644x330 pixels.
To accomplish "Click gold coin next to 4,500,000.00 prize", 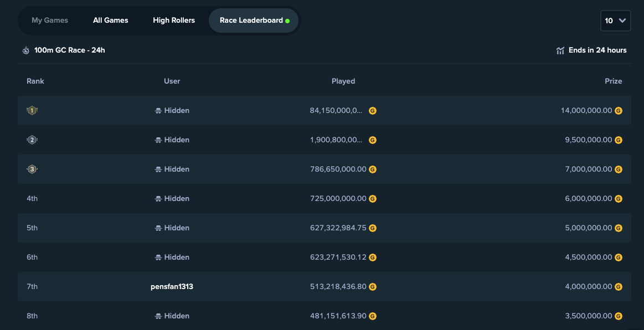I will coord(618,257).
